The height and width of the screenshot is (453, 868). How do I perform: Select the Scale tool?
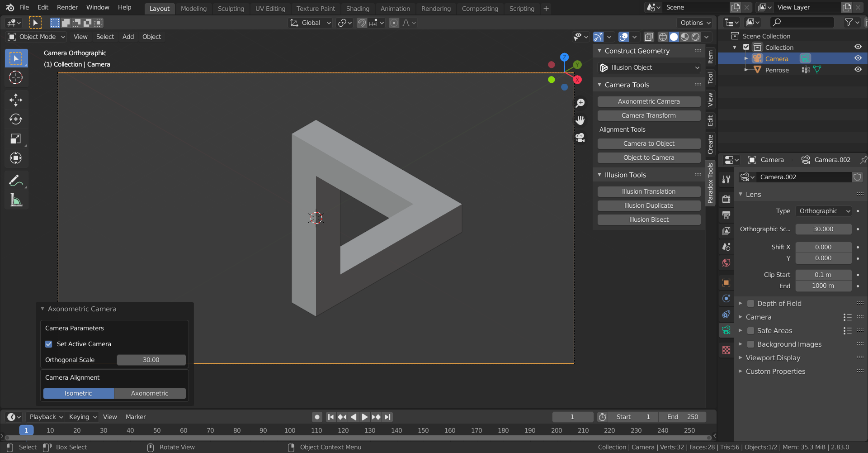pos(16,138)
